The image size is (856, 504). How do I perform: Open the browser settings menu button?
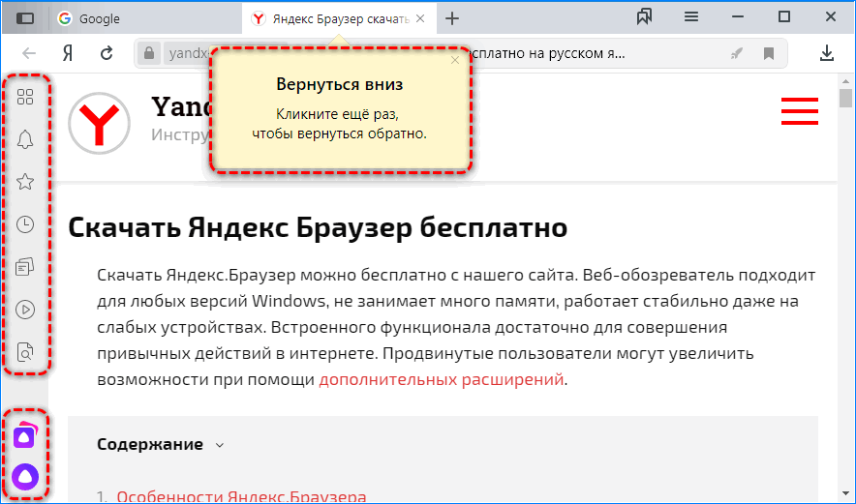(691, 17)
